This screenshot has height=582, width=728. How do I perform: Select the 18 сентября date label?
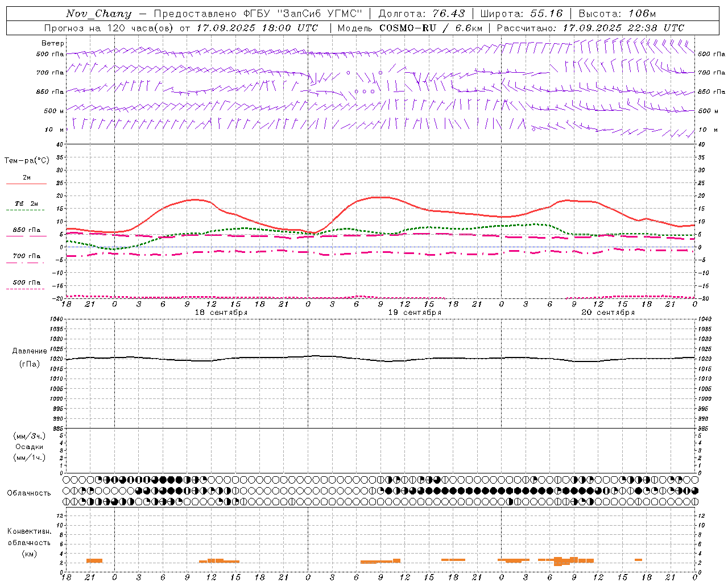(221, 313)
